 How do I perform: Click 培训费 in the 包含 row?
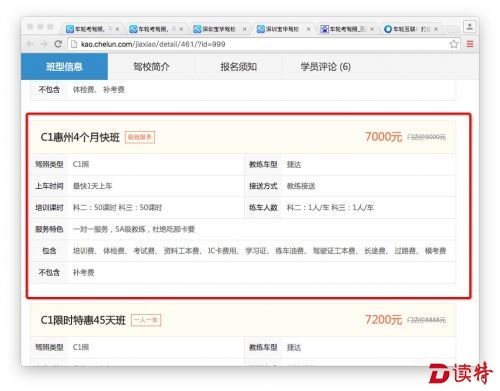[x=83, y=251]
